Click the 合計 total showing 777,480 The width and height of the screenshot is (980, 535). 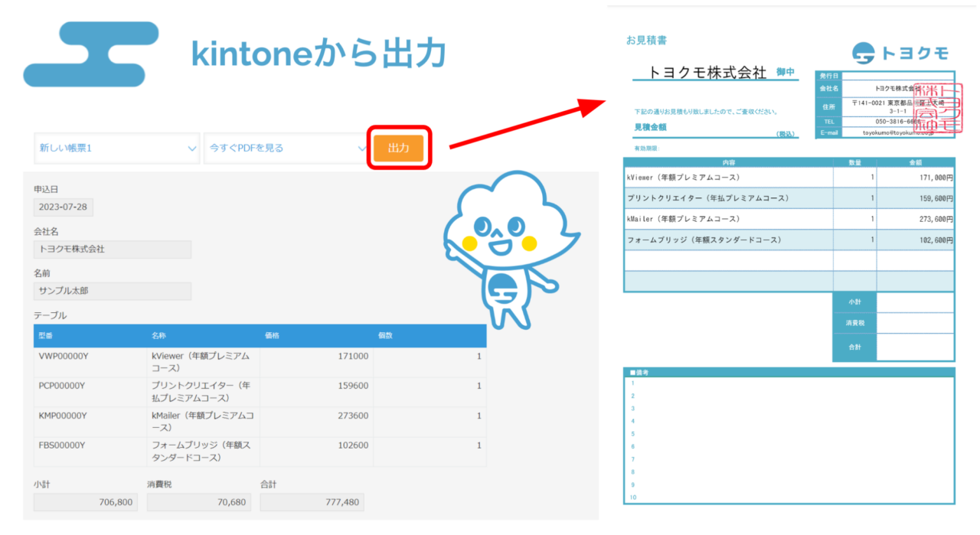312,501
